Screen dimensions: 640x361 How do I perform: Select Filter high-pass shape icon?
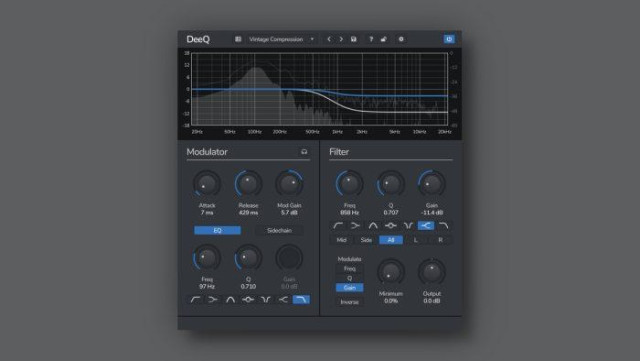pos(338,225)
